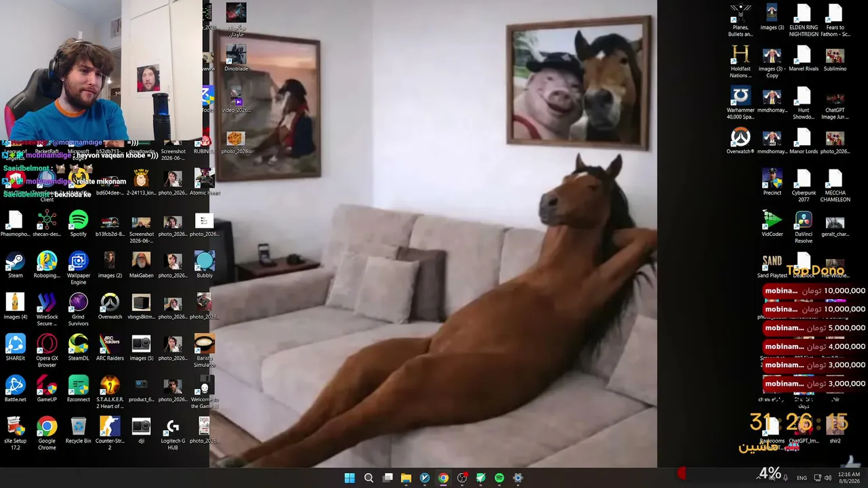Select the Precinct desktop shortcut
This screenshot has width=868, height=488.
point(772,183)
